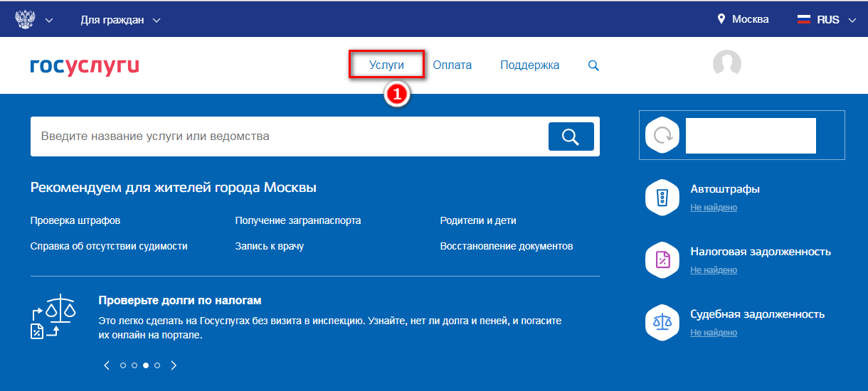Click the Автоштрафы traffic light icon
The width and height of the screenshot is (868, 391).
tap(662, 197)
